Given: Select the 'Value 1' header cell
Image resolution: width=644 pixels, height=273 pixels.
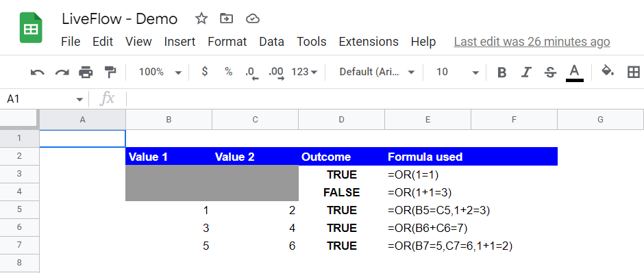Looking at the screenshot, I should point(169,157).
